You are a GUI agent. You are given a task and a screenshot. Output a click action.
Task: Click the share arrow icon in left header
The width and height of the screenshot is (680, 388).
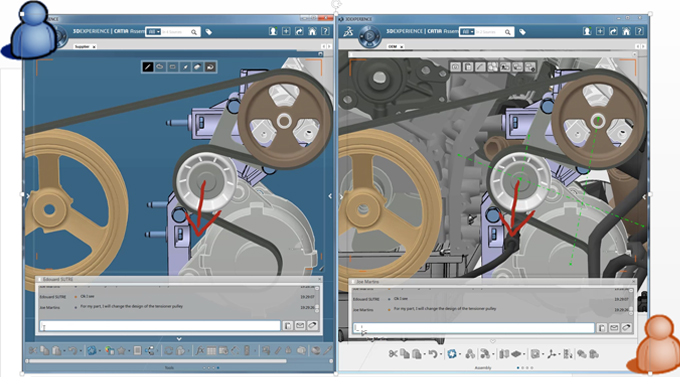(299, 31)
